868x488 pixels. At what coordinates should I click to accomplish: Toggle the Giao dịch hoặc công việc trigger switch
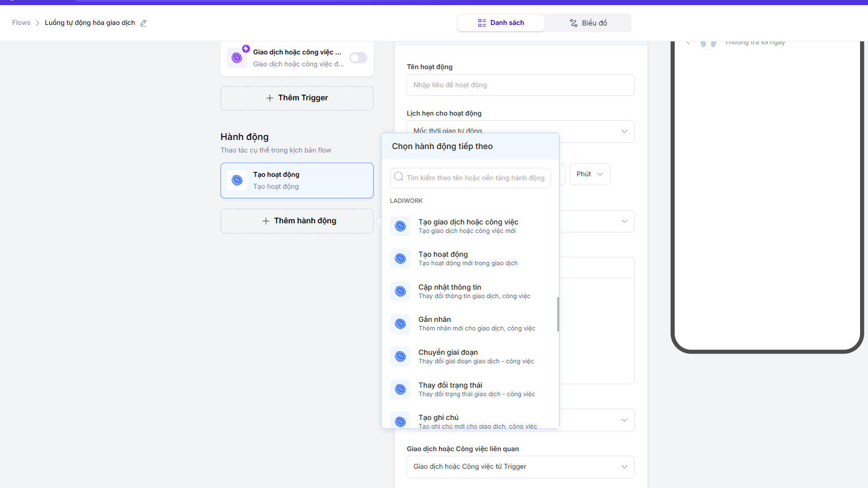(x=358, y=58)
